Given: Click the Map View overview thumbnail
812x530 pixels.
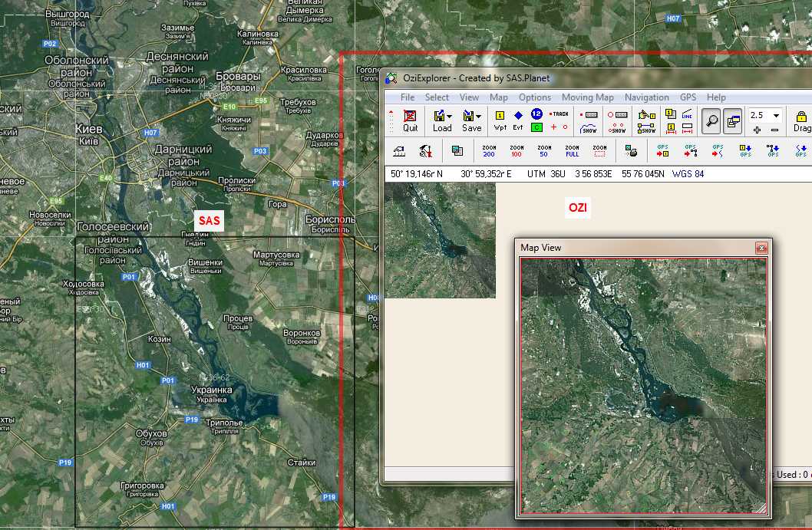Looking at the screenshot, I should [643, 385].
